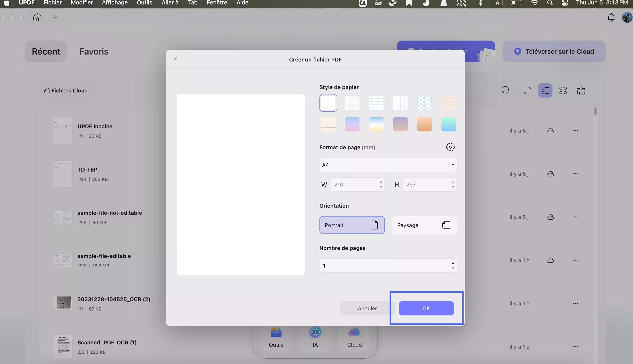633x364 pixels.
Task: Close the Créer un fichier PDF dialog
Action: [175, 59]
